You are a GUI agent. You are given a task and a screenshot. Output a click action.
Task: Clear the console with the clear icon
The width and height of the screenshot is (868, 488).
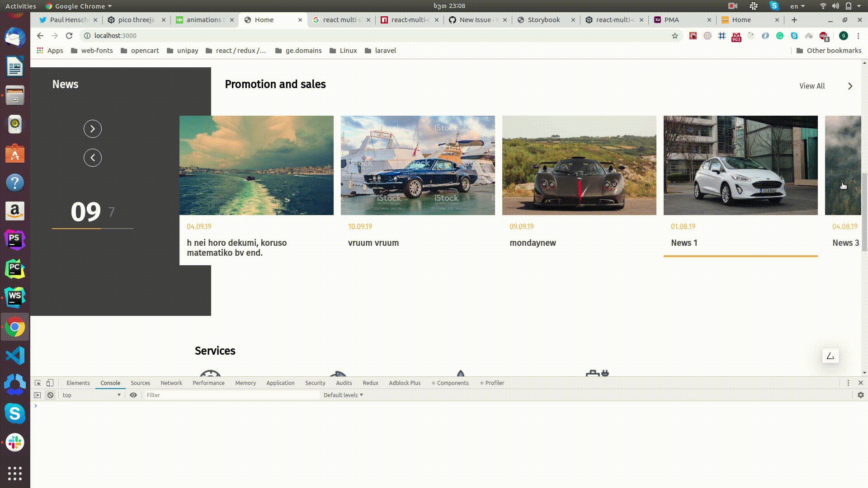[50, 395]
